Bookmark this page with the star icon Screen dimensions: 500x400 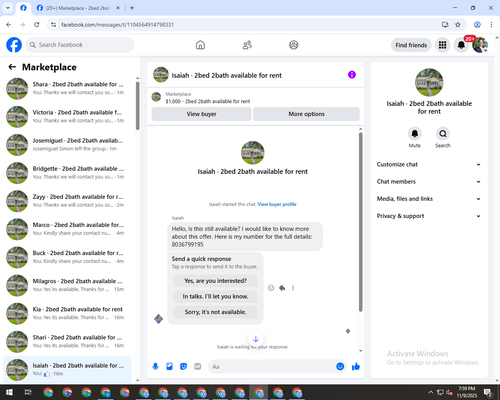pyautogui.click(x=458, y=24)
